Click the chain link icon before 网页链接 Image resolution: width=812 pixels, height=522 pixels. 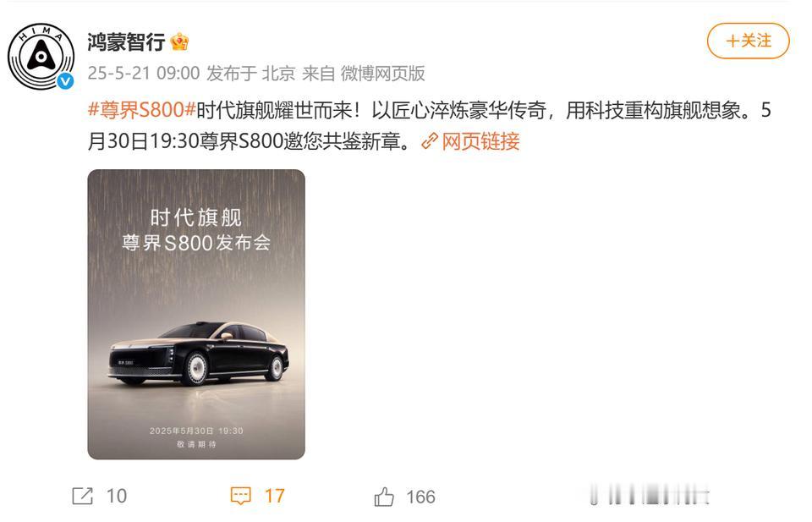(430, 140)
